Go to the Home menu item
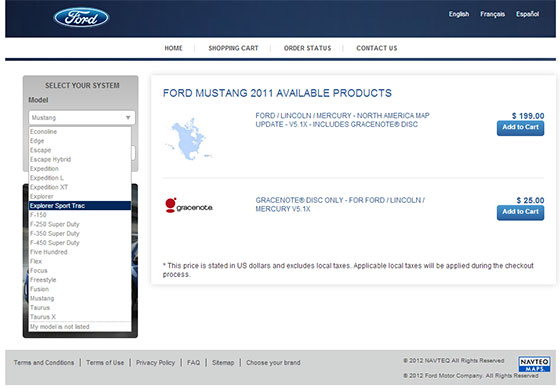 click(174, 48)
